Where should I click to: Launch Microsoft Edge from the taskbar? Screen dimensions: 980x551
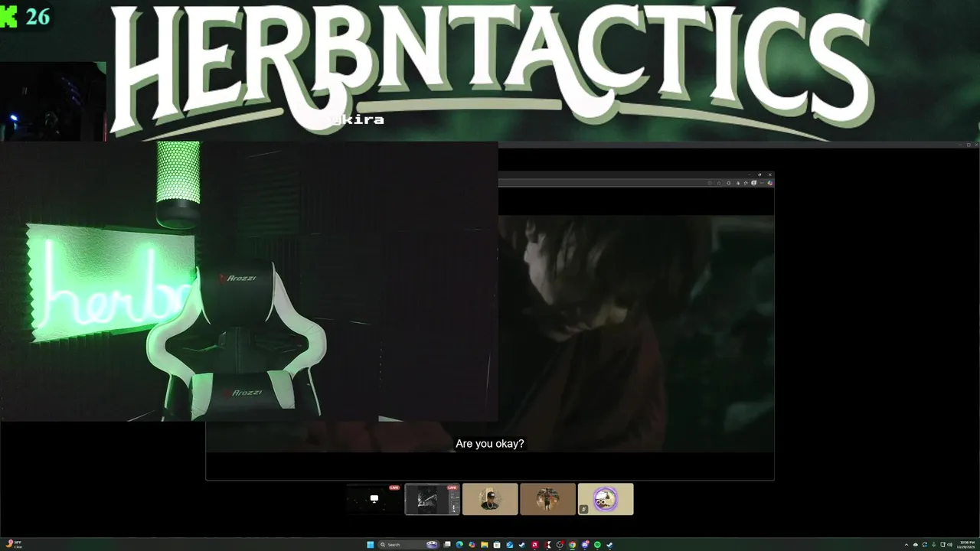(x=459, y=545)
